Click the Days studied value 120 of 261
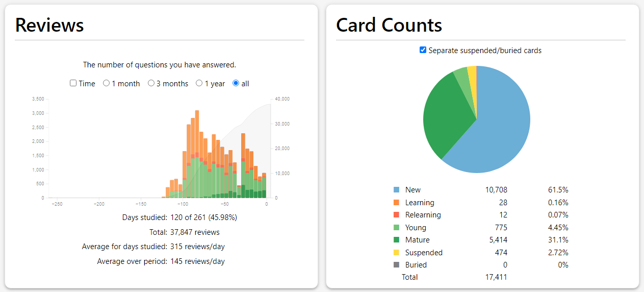The width and height of the screenshot is (644, 292). coord(203,217)
